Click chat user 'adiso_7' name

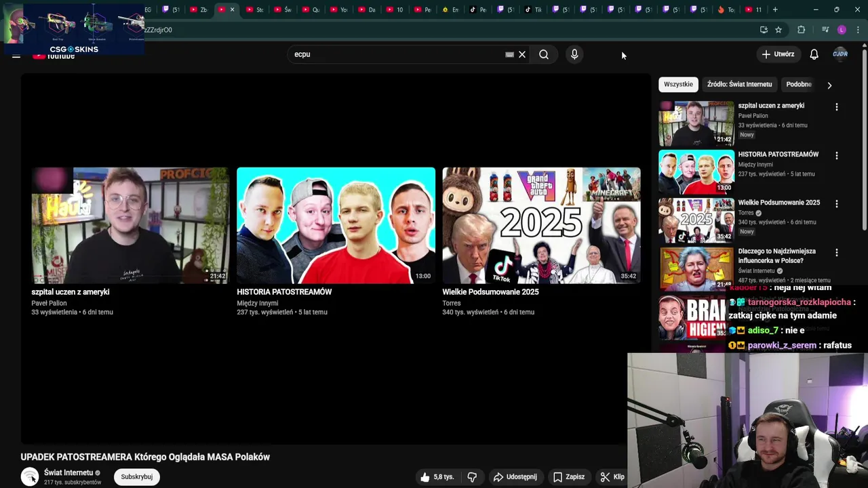763,331
